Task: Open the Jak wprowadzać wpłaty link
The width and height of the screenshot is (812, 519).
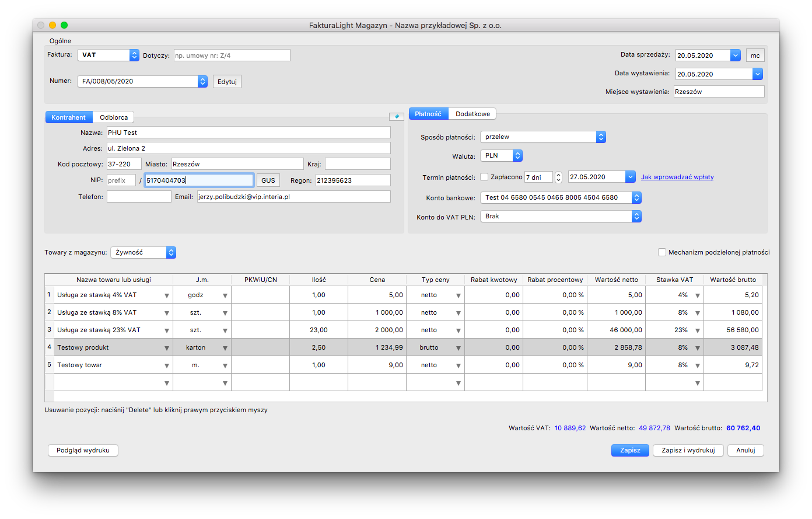Action: click(x=677, y=177)
